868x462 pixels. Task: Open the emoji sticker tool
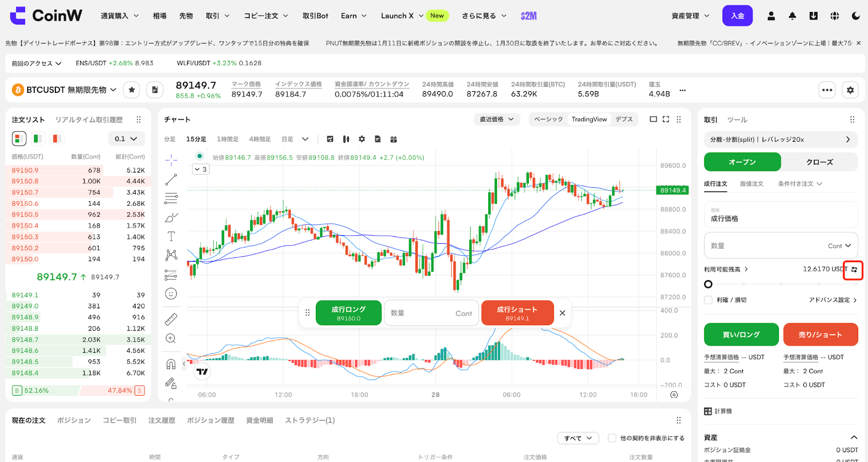[x=171, y=294]
